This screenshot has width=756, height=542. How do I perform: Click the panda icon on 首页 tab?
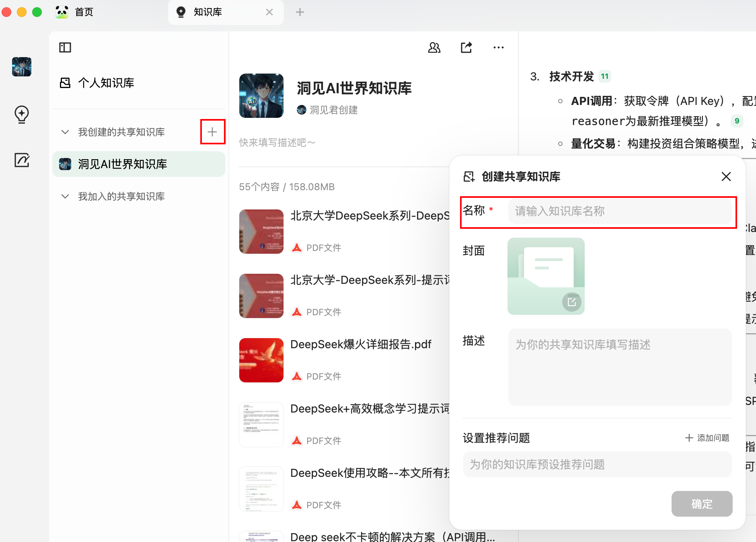62,12
